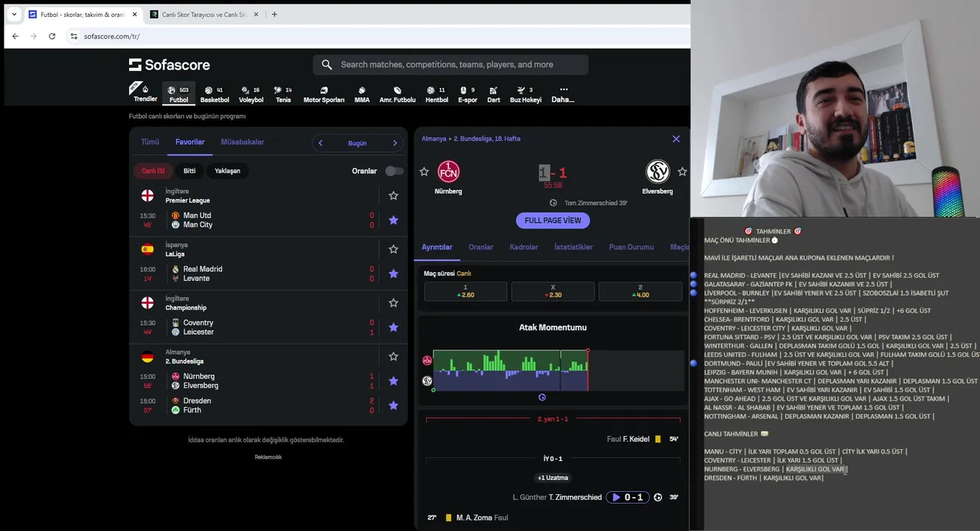Screen dimensions: 980x531
Task: Open the Bugün date picker
Action: (358, 143)
